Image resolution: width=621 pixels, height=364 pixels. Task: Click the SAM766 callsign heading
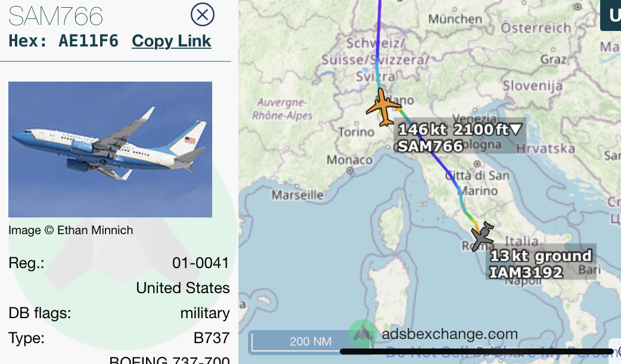[56, 16]
